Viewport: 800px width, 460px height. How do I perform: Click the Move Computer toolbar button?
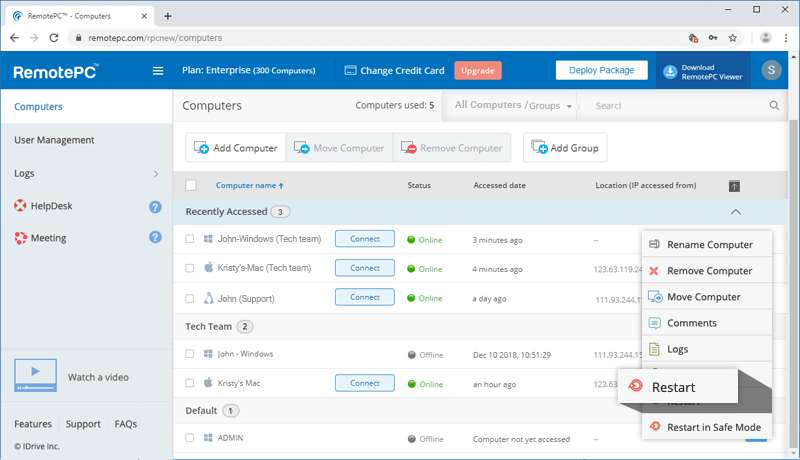coord(339,148)
